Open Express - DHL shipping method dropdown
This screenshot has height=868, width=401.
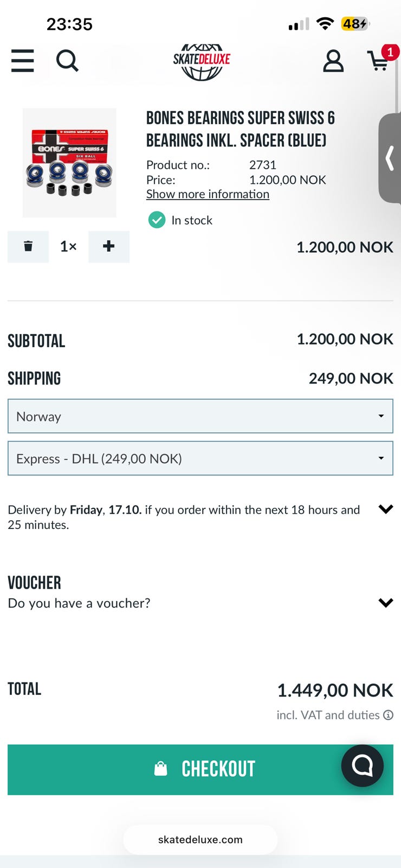(200, 458)
